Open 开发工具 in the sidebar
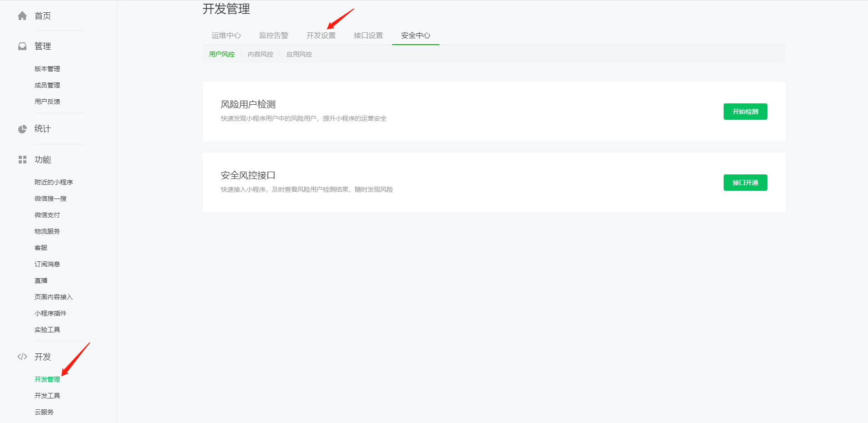The height and width of the screenshot is (423, 868). coord(47,396)
